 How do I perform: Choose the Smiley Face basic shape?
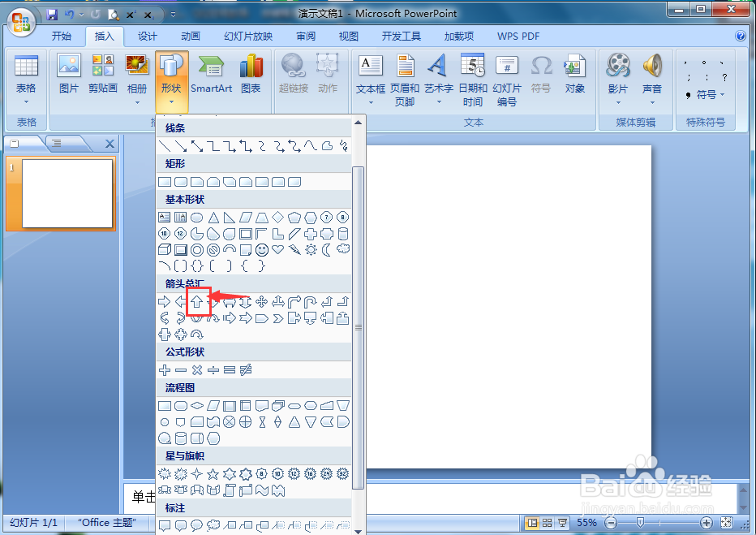[x=262, y=249]
